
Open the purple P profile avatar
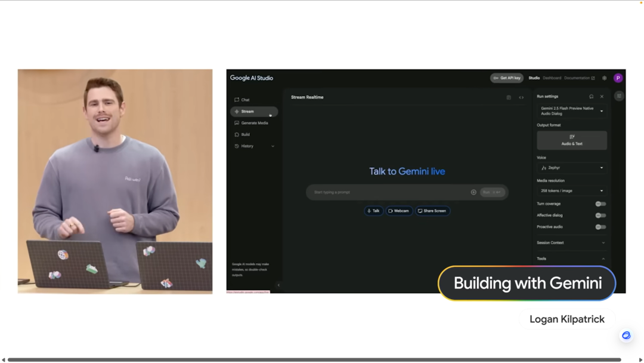618,78
